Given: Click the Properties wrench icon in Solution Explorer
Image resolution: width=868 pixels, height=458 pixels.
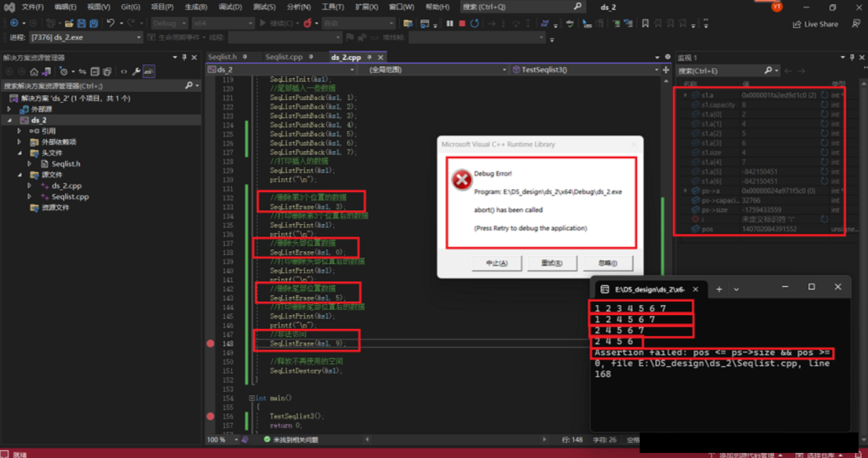Looking at the screenshot, I should pyautogui.click(x=136, y=71).
